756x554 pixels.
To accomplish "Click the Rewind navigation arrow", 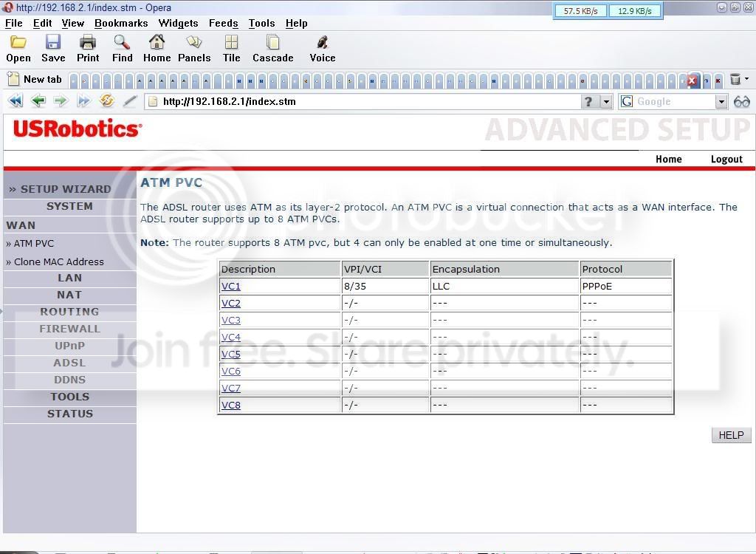I will point(16,101).
